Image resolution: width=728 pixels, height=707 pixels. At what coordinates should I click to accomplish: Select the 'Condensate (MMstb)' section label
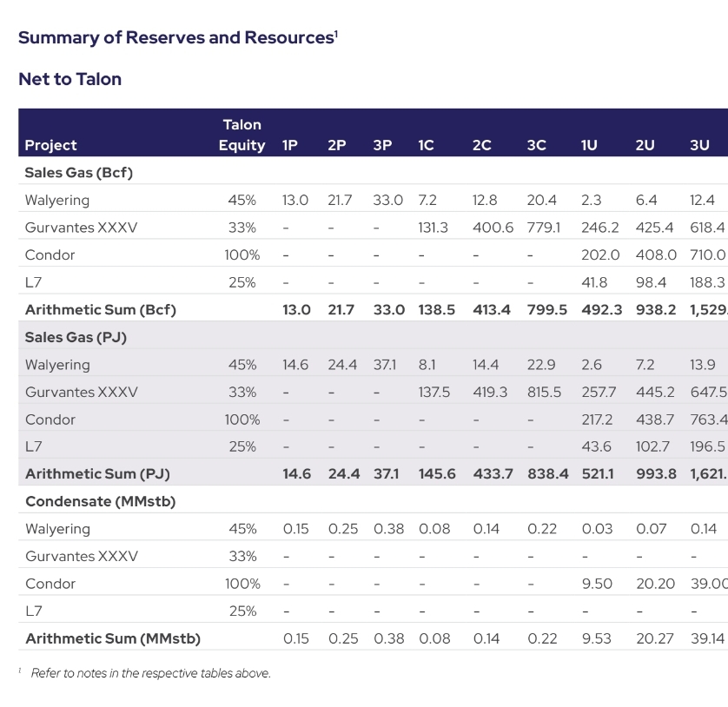(x=100, y=501)
